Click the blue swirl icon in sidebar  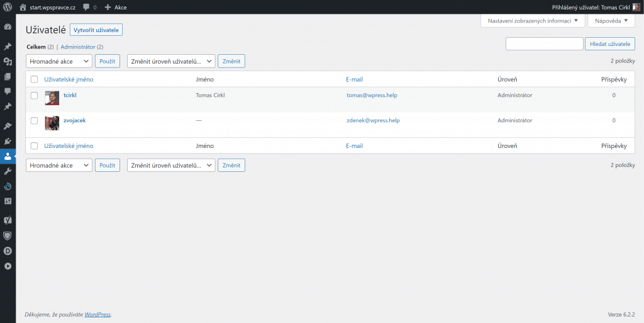click(x=8, y=186)
